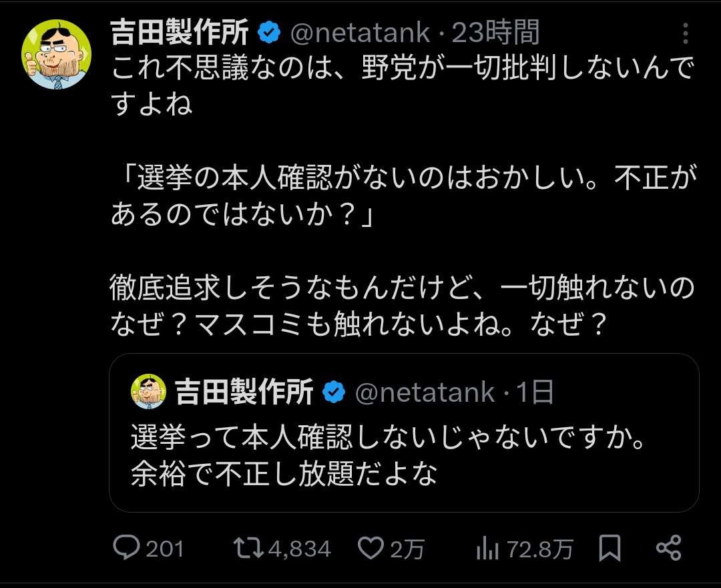Click the verified badge in quoted tweet
Viewport: 721px width, 588px height.
pos(334,392)
